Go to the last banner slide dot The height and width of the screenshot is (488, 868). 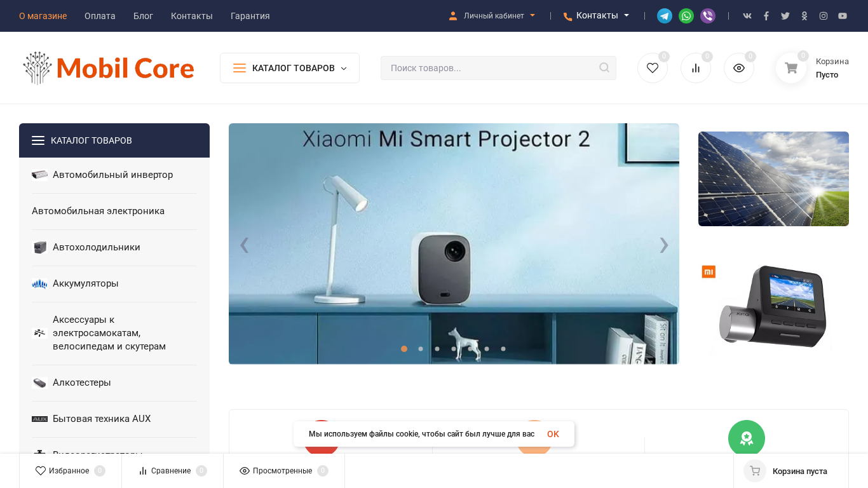pyautogui.click(x=503, y=349)
